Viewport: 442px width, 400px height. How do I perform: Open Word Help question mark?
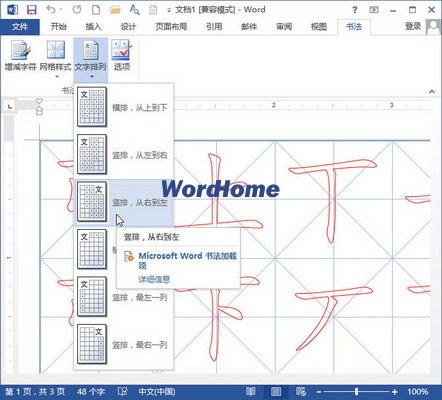coord(355,10)
